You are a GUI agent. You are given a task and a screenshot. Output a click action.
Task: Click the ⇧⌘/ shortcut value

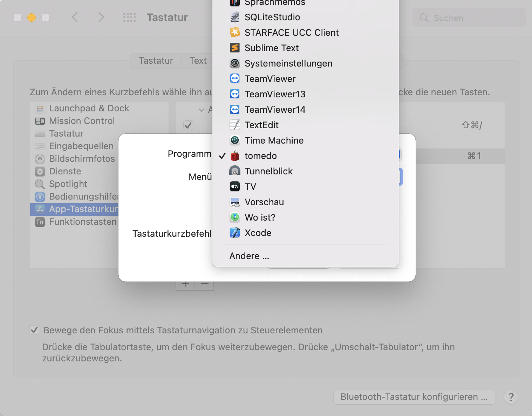click(x=472, y=125)
